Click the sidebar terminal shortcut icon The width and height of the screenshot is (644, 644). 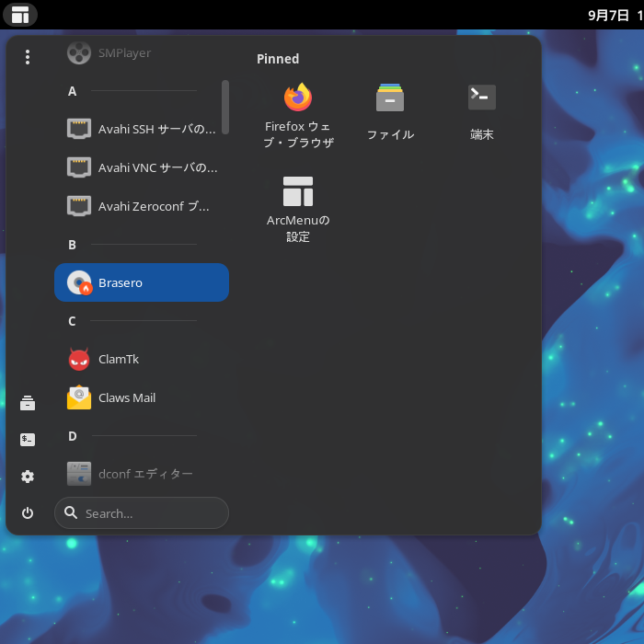(28, 440)
